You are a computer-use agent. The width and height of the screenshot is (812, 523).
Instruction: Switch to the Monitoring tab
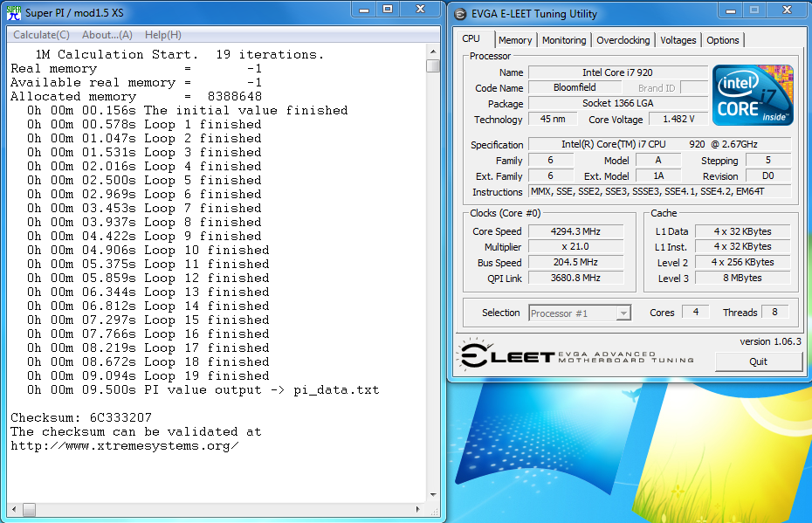coord(564,40)
